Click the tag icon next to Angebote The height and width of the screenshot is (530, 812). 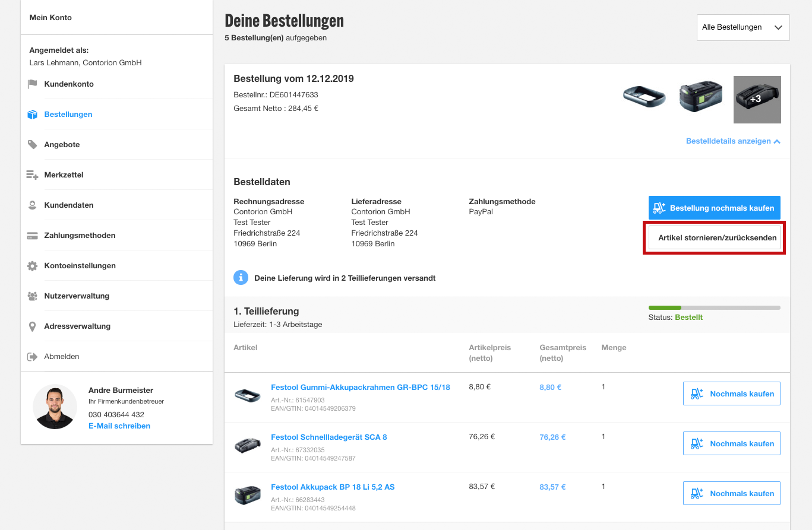(x=32, y=145)
